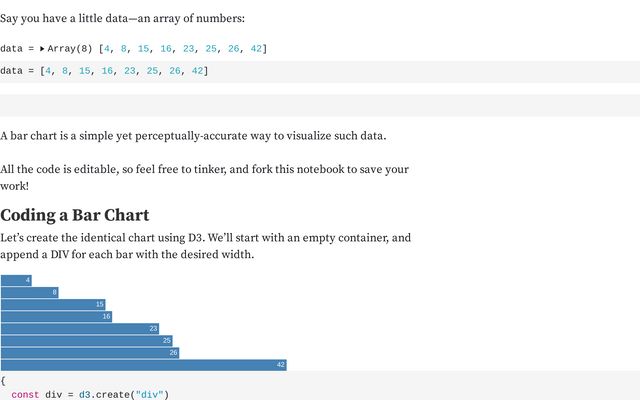Pick the bar labeled 23
Viewport: 640px width, 400px height.
pyautogui.click(x=80, y=328)
